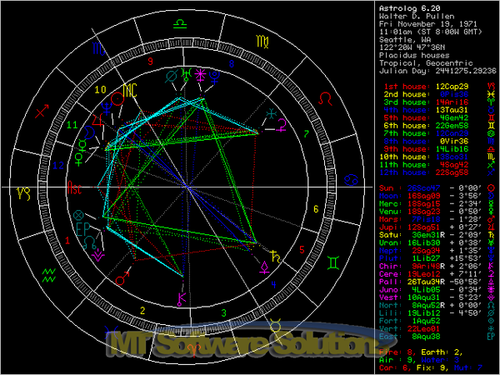Image resolution: width=500 pixels, height=375 pixels.
Task: Click the blue Moon crescent glyph in the wheel
Action: pyautogui.click(x=89, y=132)
